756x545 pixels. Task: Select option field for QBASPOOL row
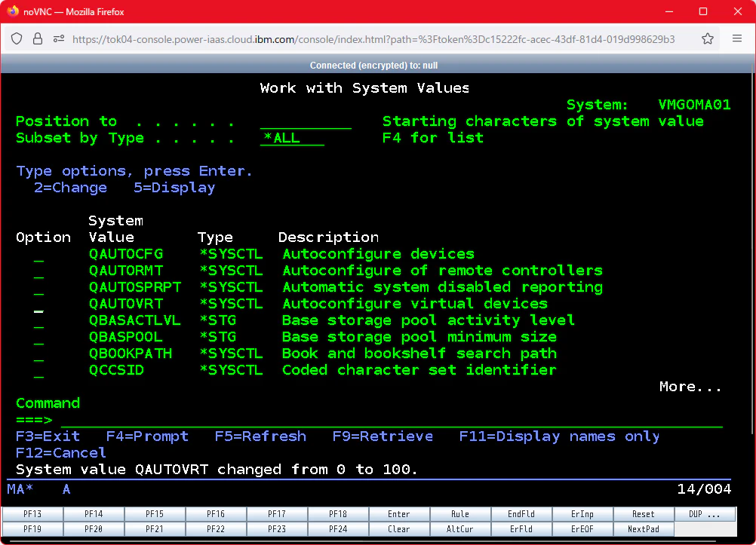[39, 337]
